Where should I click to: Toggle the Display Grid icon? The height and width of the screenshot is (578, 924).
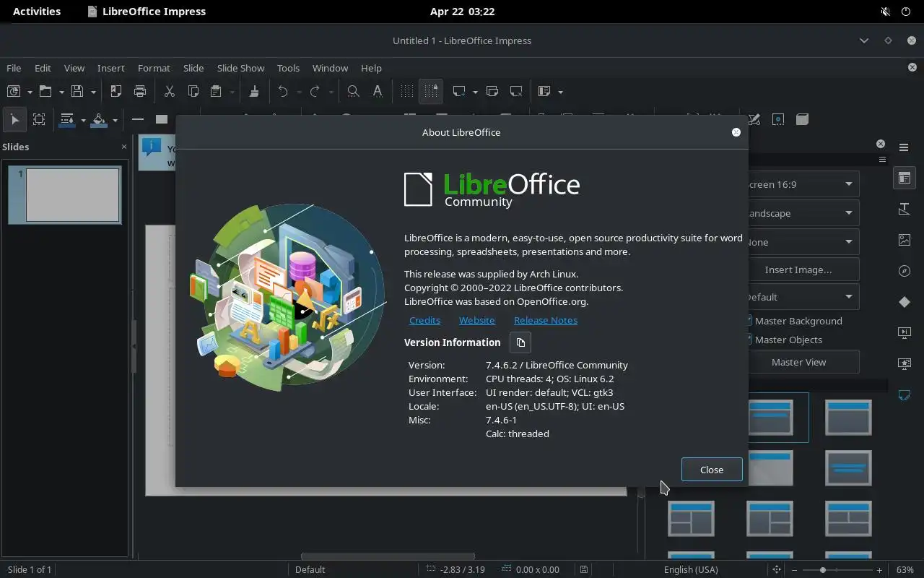pos(407,91)
